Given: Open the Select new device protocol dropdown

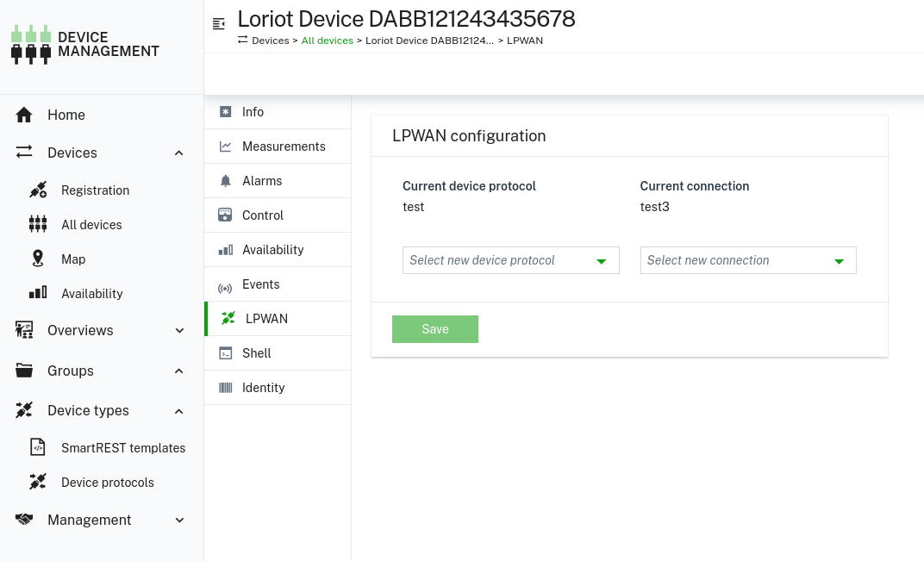Looking at the screenshot, I should pos(511,259).
